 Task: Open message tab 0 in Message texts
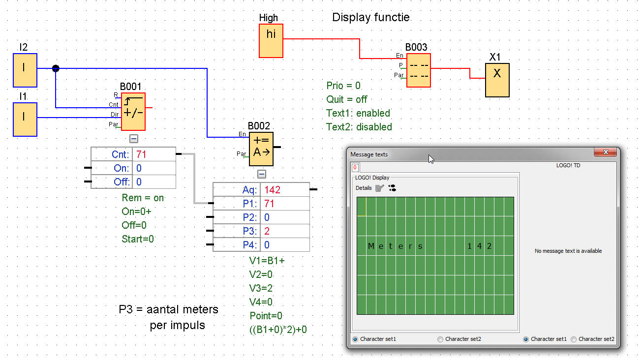tap(355, 167)
